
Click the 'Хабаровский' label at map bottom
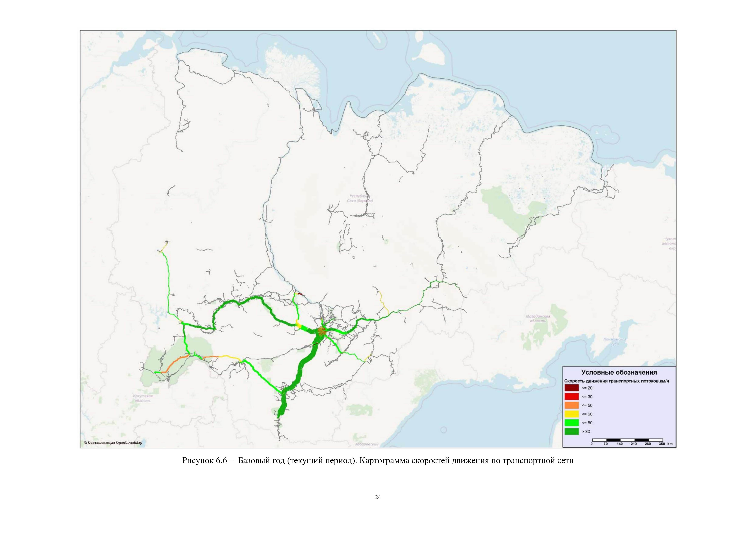[367, 444]
